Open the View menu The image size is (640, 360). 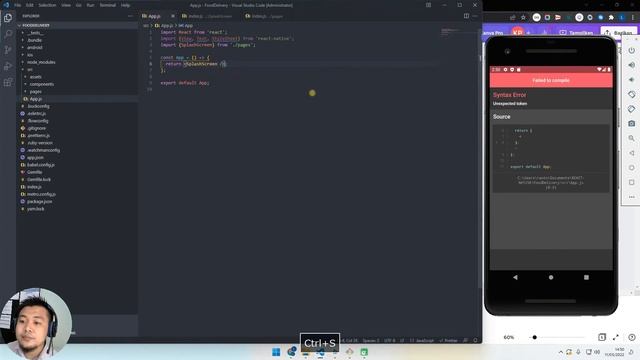coord(66,5)
